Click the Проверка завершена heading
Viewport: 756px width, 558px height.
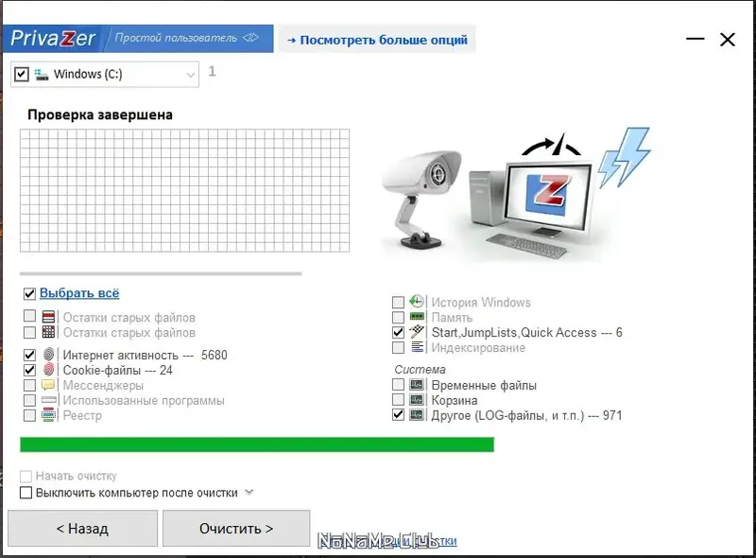[x=100, y=114]
